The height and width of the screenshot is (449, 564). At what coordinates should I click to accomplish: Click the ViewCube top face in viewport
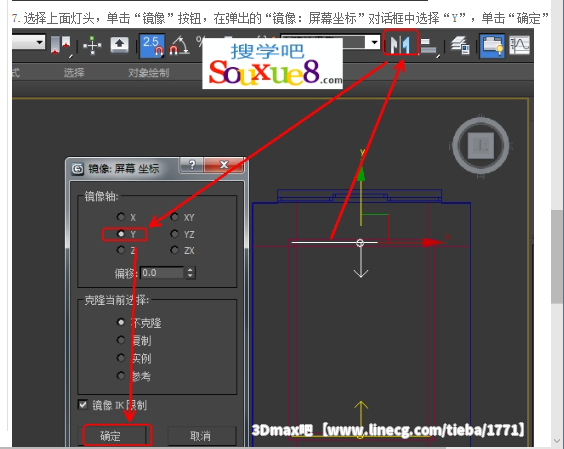tap(481, 146)
